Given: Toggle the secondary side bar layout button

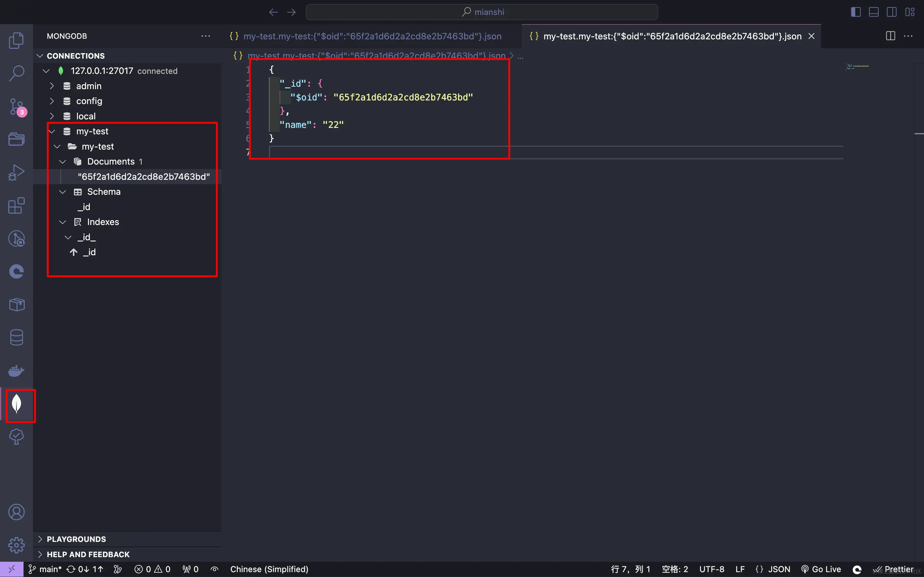Looking at the screenshot, I should [x=892, y=12].
